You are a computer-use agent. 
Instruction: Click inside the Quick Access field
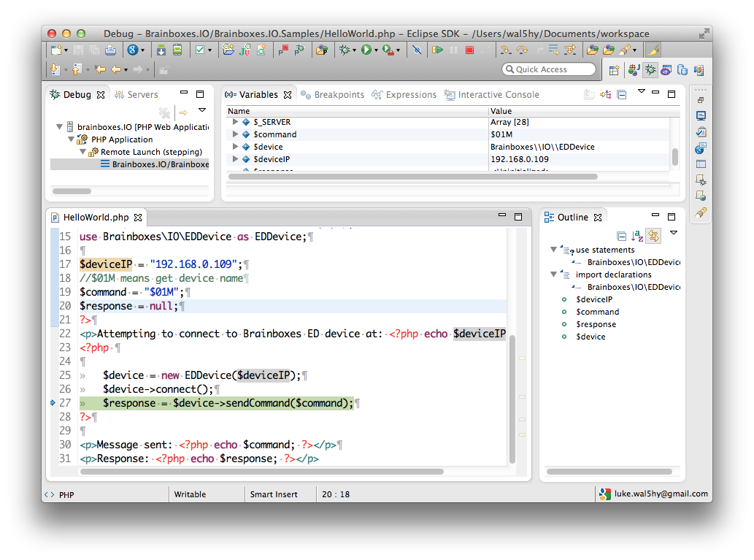coord(549,69)
